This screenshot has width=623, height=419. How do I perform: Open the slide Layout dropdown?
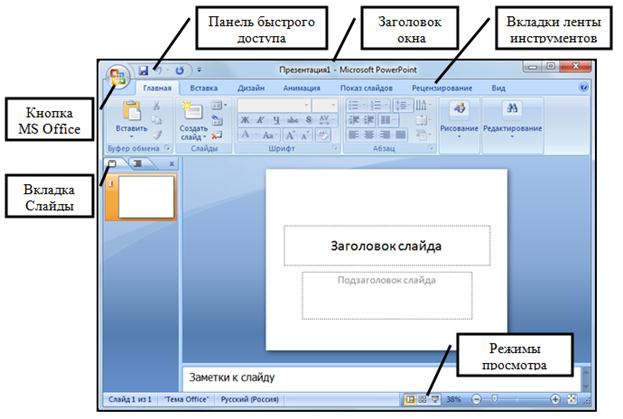pos(219,106)
